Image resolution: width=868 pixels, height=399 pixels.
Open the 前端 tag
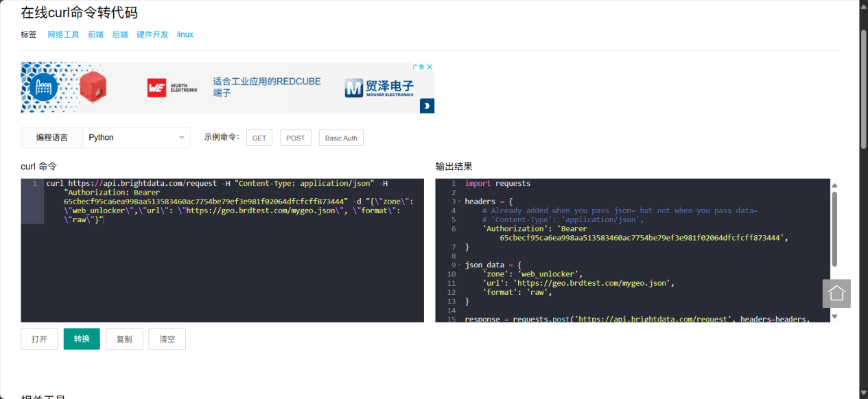[x=95, y=34]
